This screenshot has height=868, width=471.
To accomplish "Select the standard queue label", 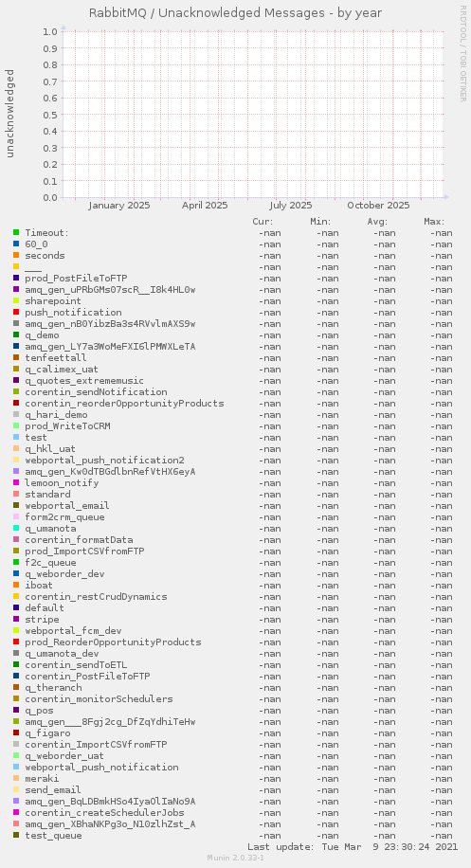I will pos(47,494).
